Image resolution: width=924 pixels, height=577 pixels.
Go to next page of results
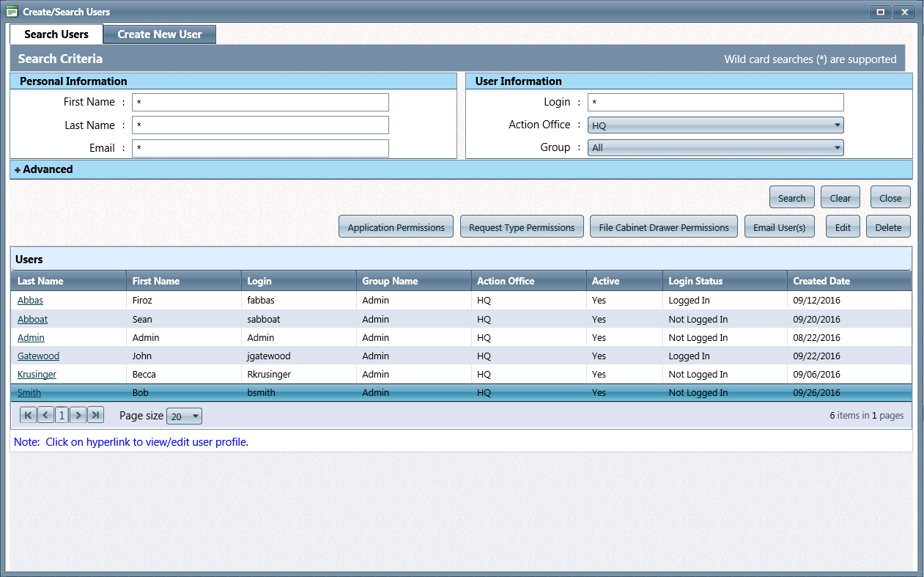pyautogui.click(x=78, y=415)
